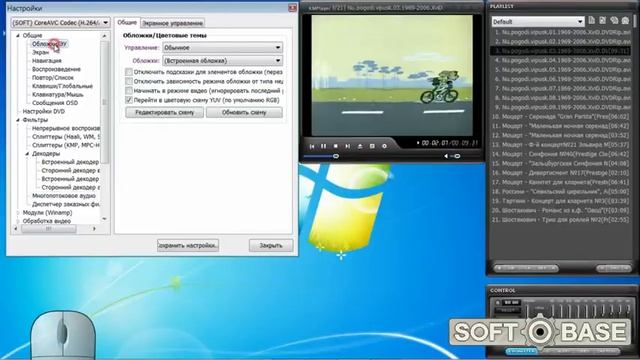Click the KMPlayer elapsed time display 00:02:01
Screen dimensions: 640x360
tap(434, 143)
